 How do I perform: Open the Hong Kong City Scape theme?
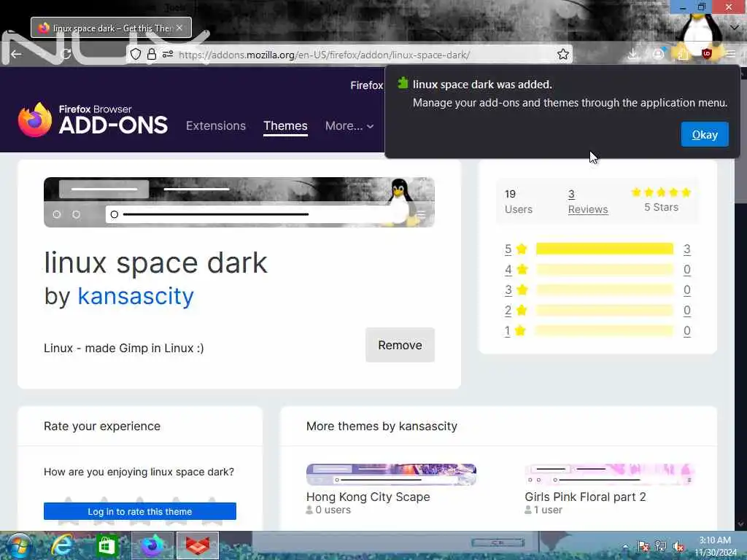368,497
